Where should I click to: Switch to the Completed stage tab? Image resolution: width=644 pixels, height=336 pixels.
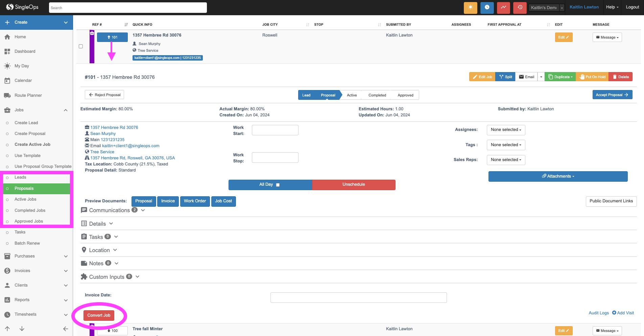pyautogui.click(x=377, y=95)
